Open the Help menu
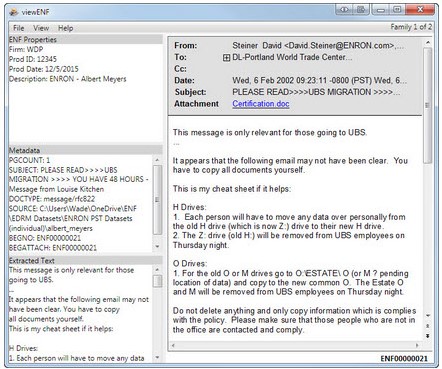This screenshot has width=442, height=369. 65,28
